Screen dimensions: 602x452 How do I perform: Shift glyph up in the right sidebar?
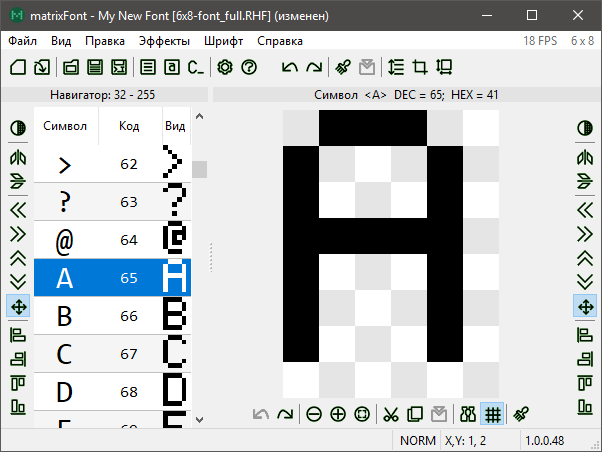585,258
